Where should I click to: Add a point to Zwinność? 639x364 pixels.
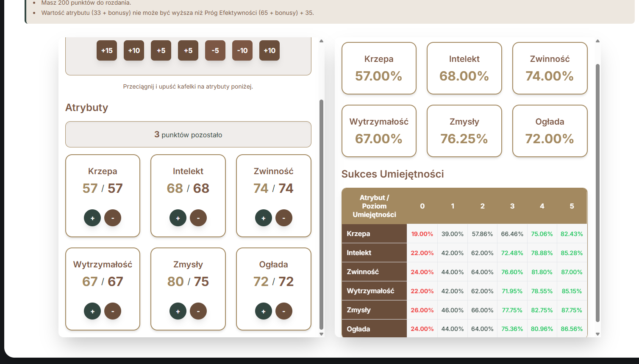click(x=264, y=218)
